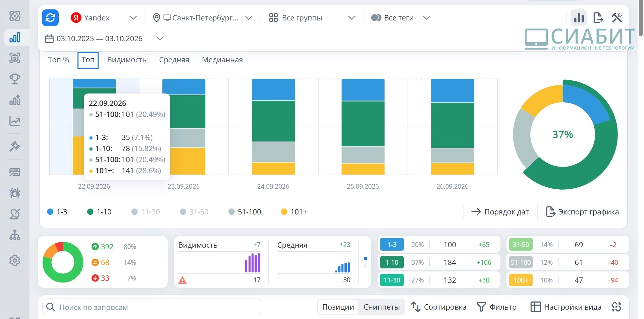Image resolution: width=644 pixels, height=319 pixels.
Task: Open the tools wrench icon in top toolbar
Action: (x=617, y=17)
